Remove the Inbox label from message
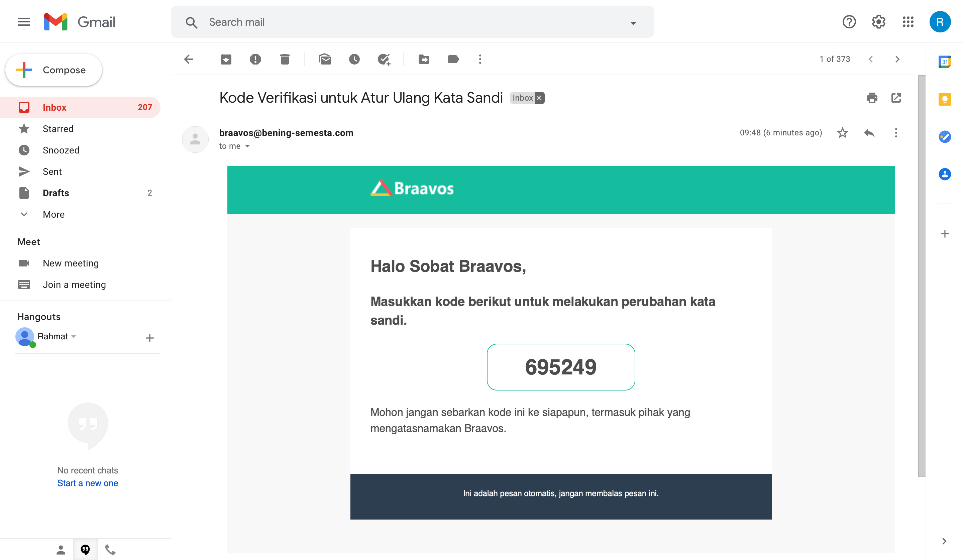This screenshot has height=560, width=963. pyautogui.click(x=539, y=98)
